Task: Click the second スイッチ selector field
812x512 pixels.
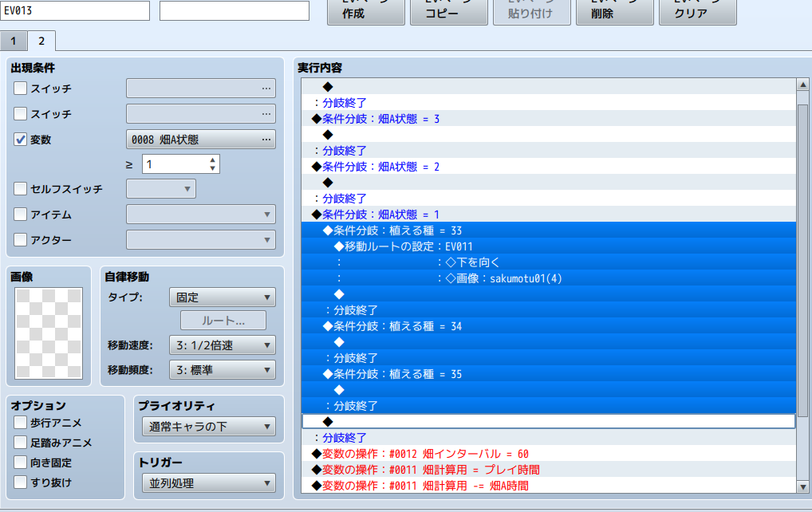Action: (201, 113)
